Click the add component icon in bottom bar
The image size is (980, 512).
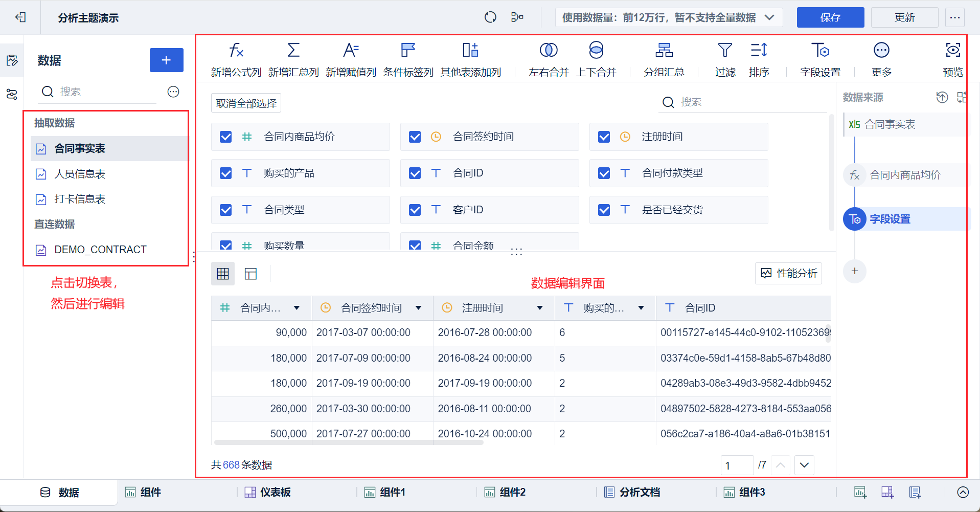[860, 492]
